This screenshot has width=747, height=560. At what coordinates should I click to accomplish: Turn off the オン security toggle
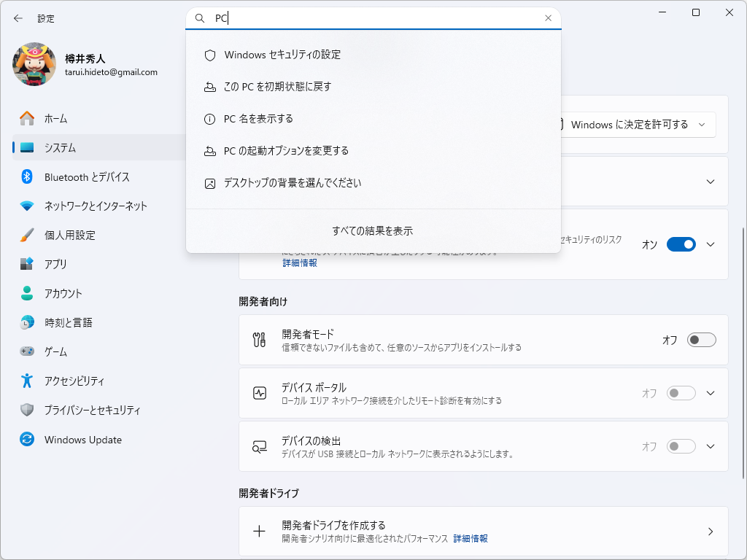(681, 244)
